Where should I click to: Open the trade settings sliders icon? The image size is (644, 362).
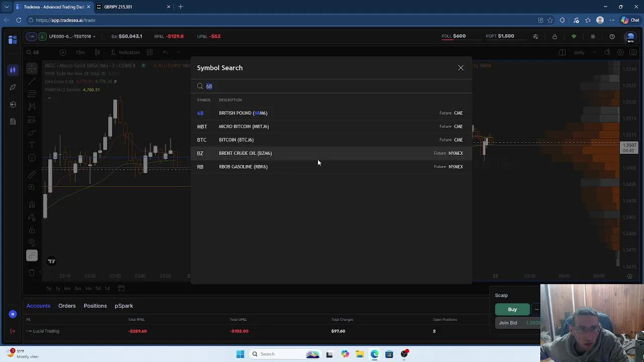tap(535, 36)
